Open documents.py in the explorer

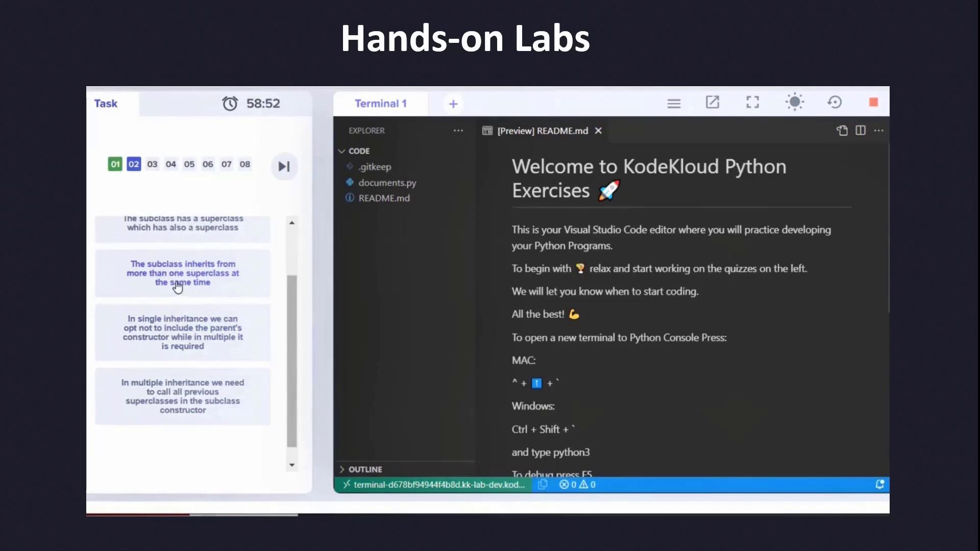[387, 183]
